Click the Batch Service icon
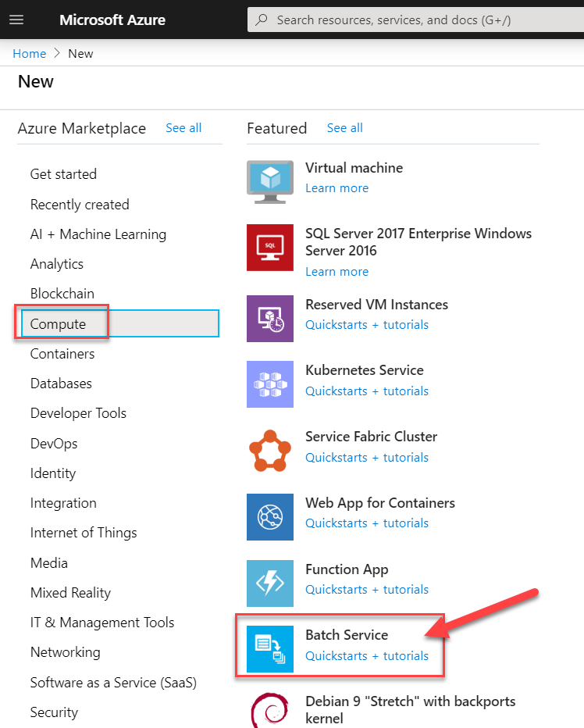Screen dimensions: 584x728 tap(270, 649)
